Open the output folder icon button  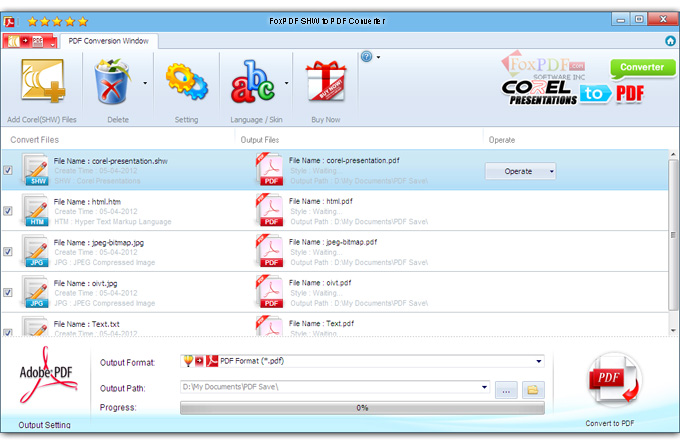point(533,390)
